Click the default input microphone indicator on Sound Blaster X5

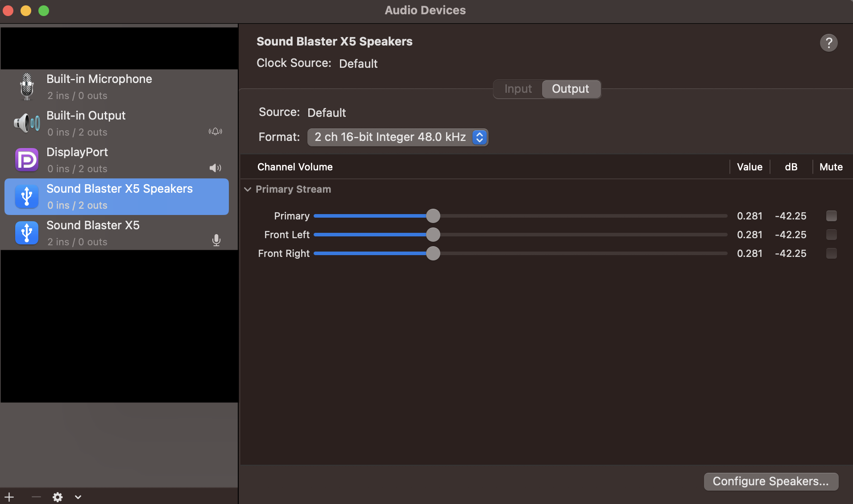click(x=216, y=240)
